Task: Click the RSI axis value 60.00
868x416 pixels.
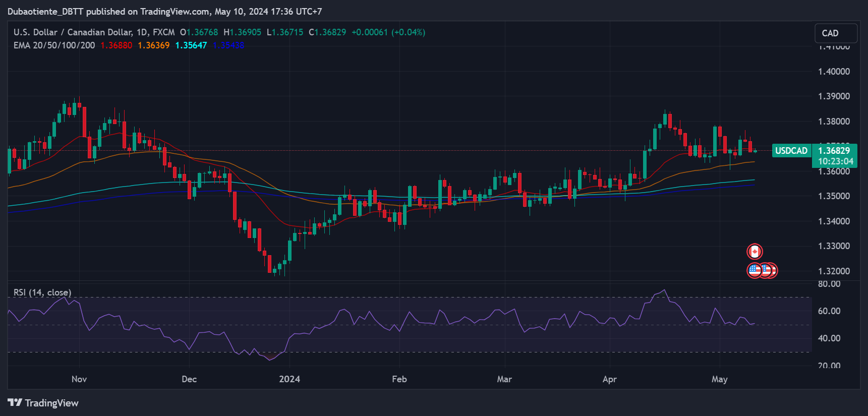Action: [829, 311]
